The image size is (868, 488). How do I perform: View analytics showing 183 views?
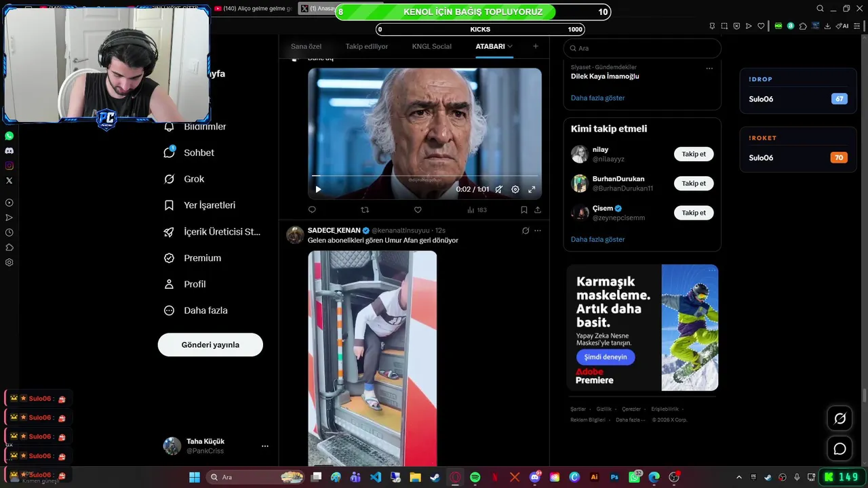(477, 210)
